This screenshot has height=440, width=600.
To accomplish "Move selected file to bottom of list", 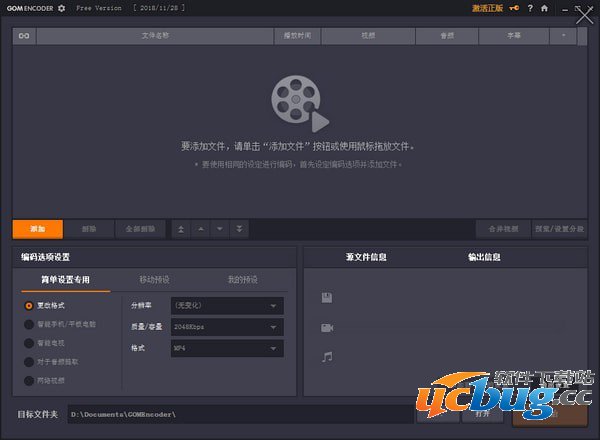I will point(239,229).
